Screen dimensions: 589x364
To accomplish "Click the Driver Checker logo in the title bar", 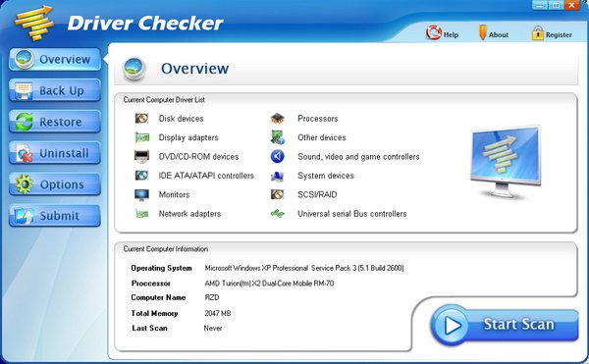I will (x=33, y=23).
